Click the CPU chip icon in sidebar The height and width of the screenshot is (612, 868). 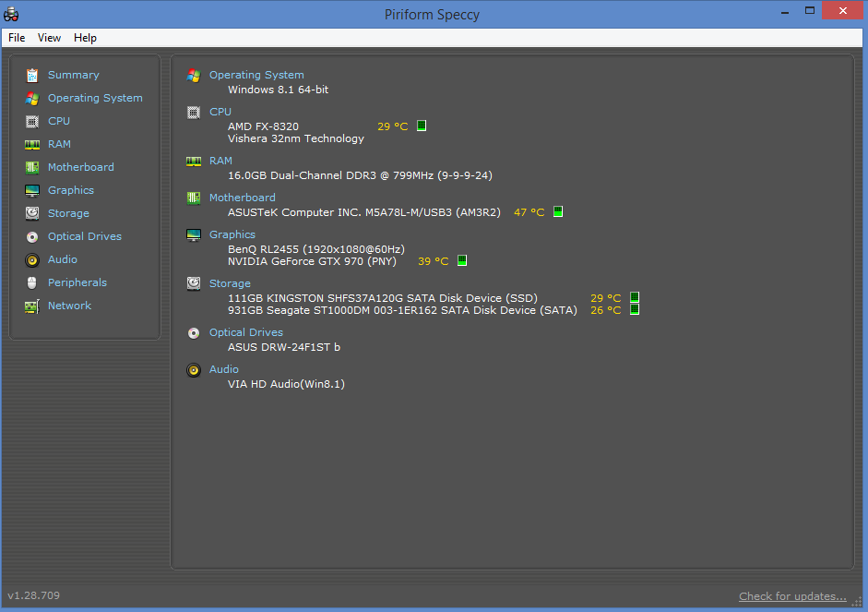(x=32, y=121)
